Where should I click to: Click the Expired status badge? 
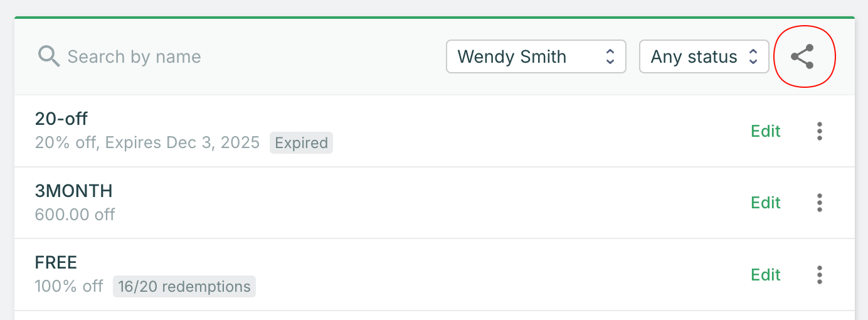(x=301, y=143)
